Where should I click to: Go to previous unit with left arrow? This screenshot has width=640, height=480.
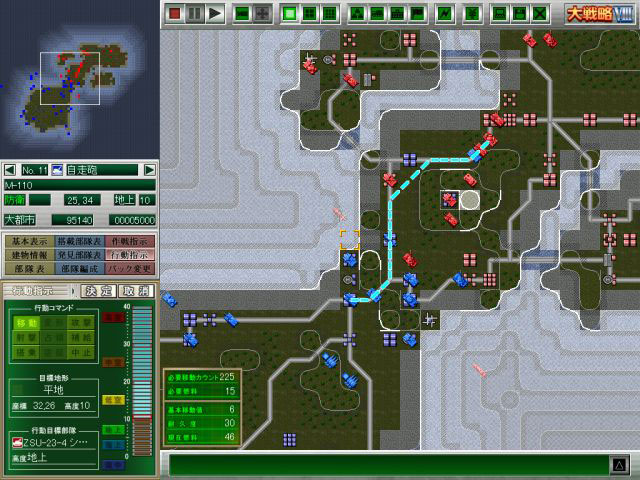(10, 170)
